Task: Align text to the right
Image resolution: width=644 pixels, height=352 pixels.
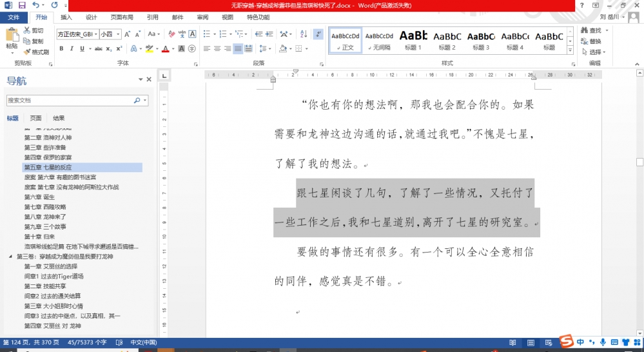Action: [228, 48]
